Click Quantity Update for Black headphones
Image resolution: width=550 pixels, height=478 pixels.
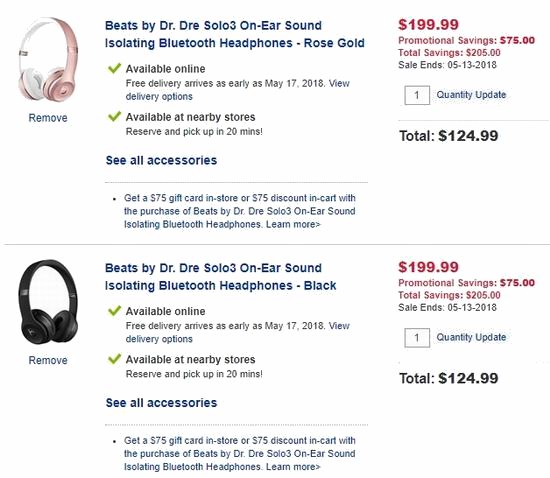[471, 337]
